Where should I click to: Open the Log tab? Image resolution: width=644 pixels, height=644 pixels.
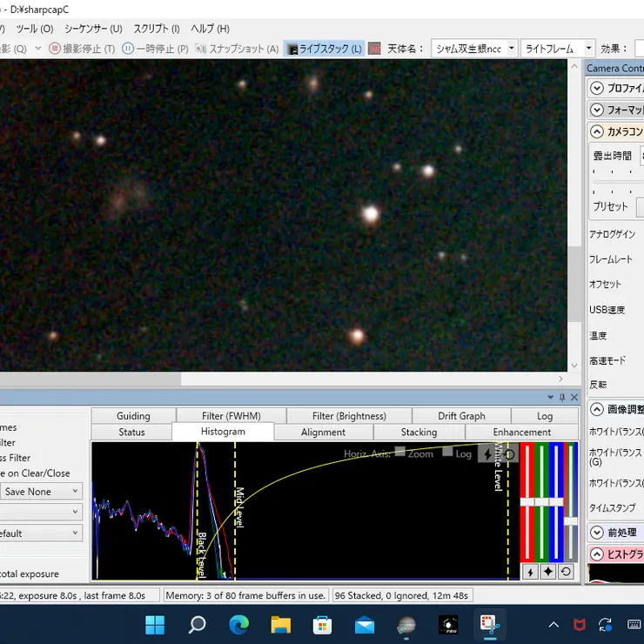coord(545,416)
